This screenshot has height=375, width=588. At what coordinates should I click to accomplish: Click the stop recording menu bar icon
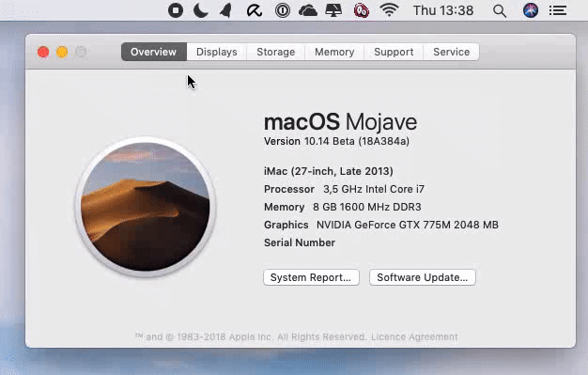point(176,10)
